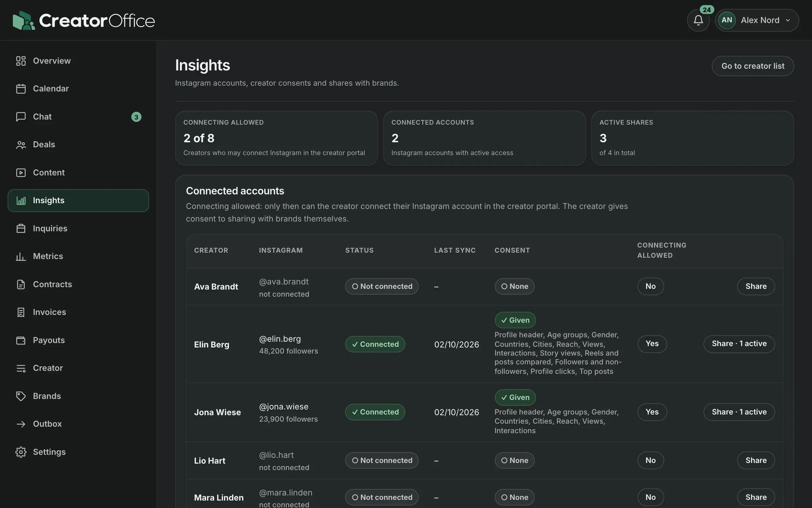
Task: Click the @jona.wiese Instagram handle
Action: point(284,407)
